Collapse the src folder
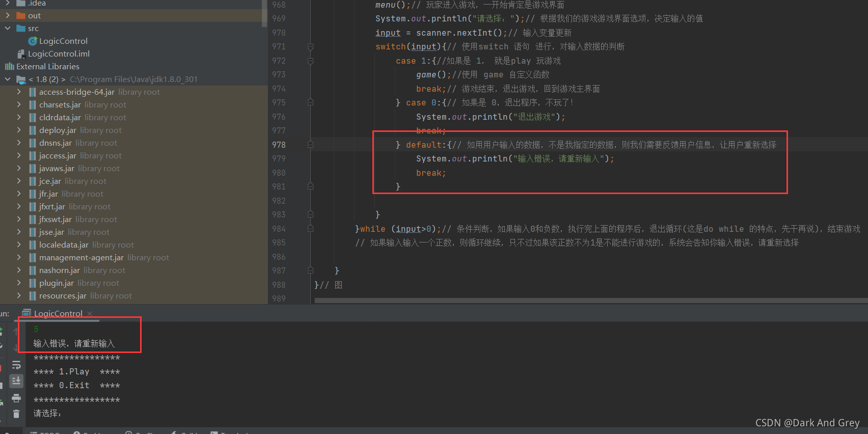The width and height of the screenshot is (868, 434). 8,28
